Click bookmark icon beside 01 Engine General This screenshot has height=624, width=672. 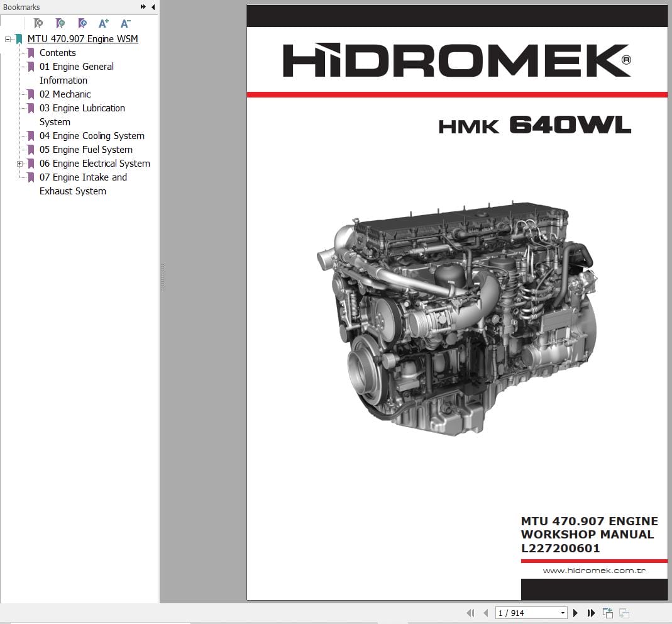coord(31,67)
